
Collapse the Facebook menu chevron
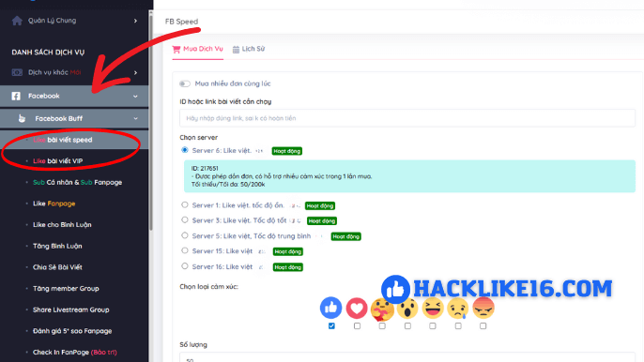135,96
